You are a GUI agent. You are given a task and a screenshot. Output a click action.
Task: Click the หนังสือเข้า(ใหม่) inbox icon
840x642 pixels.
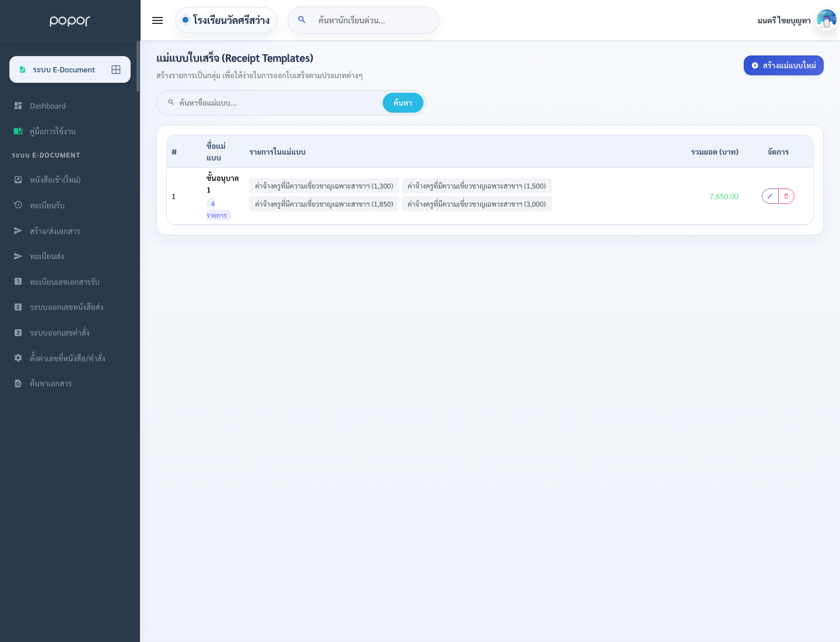pos(18,180)
